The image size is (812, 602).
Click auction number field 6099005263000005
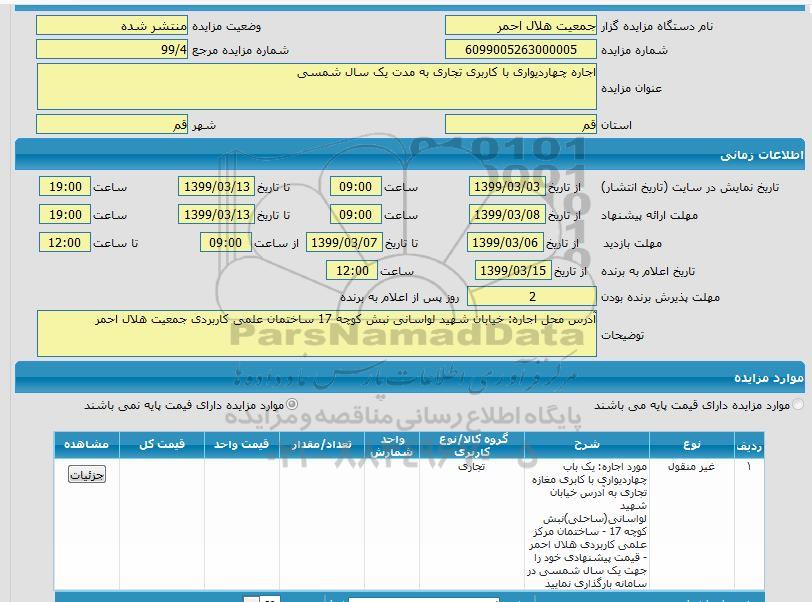(x=520, y=50)
